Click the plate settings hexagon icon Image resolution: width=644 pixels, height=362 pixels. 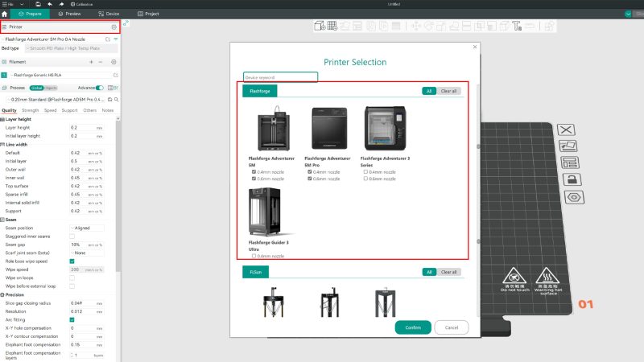(574, 197)
